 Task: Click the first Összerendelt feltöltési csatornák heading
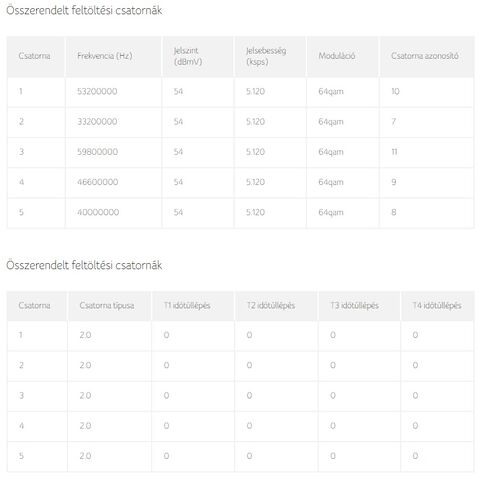[84, 10]
